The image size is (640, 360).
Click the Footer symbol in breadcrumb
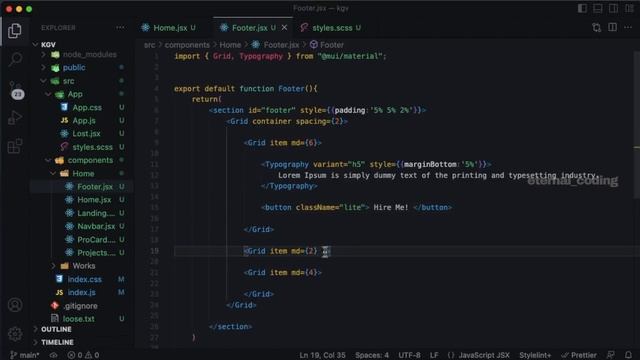(327, 45)
